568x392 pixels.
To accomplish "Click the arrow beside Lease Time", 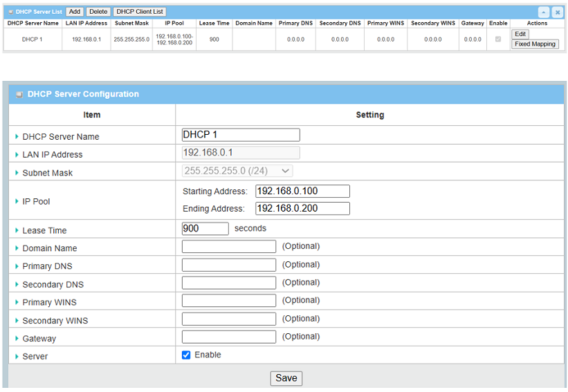I will (x=17, y=230).
